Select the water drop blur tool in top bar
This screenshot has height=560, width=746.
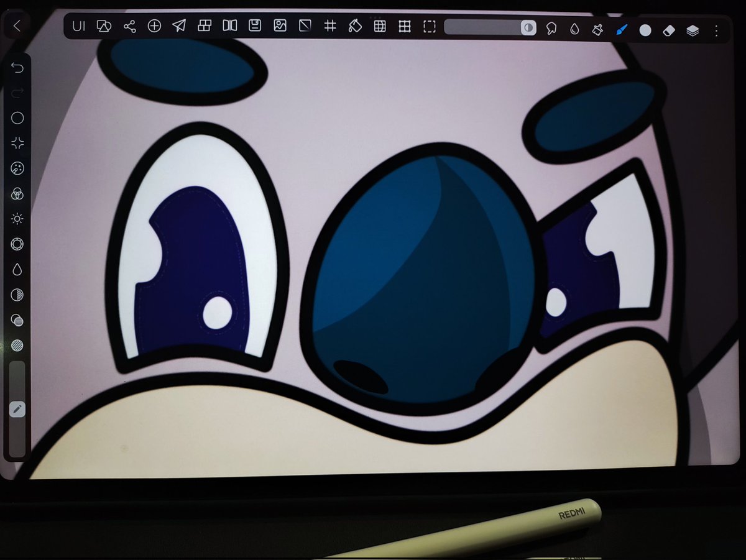tap(574, 29)
